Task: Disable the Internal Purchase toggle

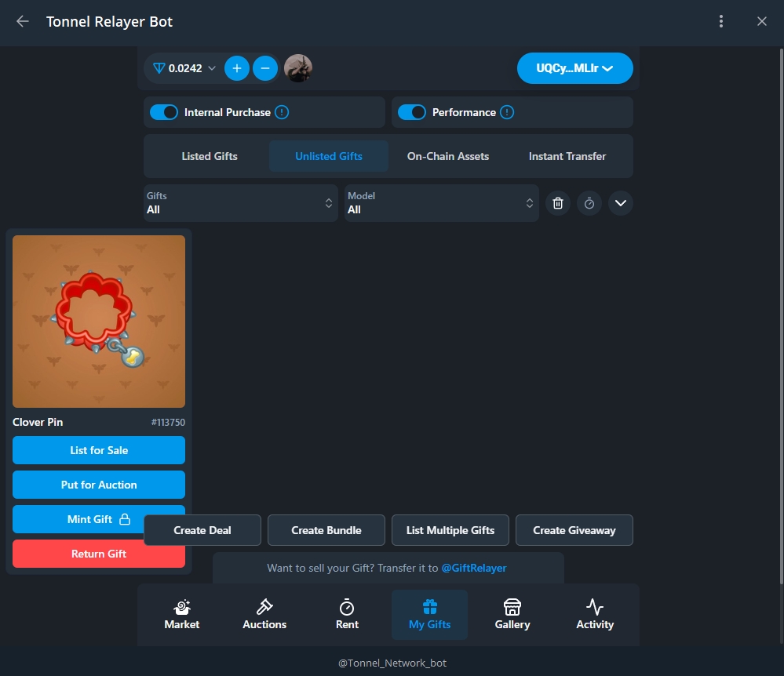Action: 164,112
